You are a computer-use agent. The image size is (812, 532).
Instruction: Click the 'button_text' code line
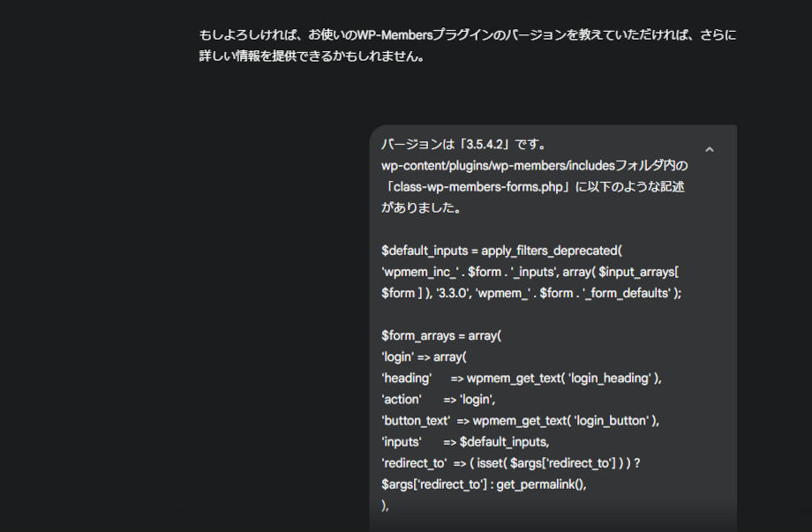pyautogui.click(x=520, y=421)
